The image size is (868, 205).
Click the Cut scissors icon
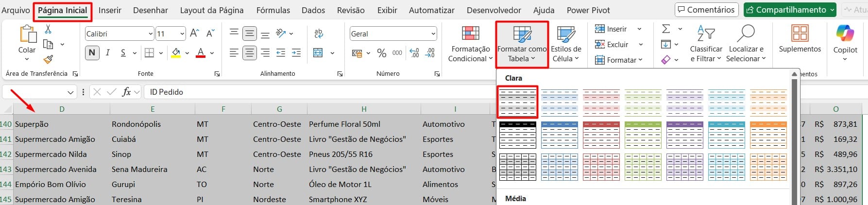coord(48,30)
